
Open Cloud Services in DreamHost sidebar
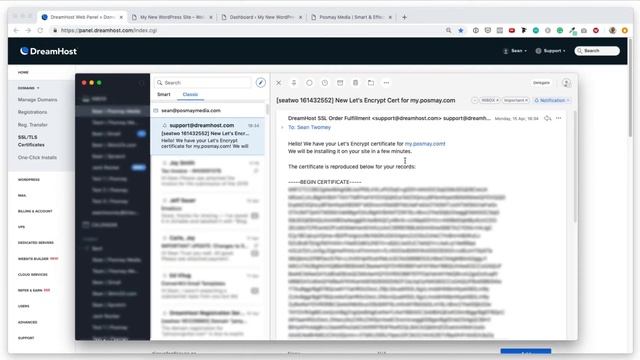33,274
